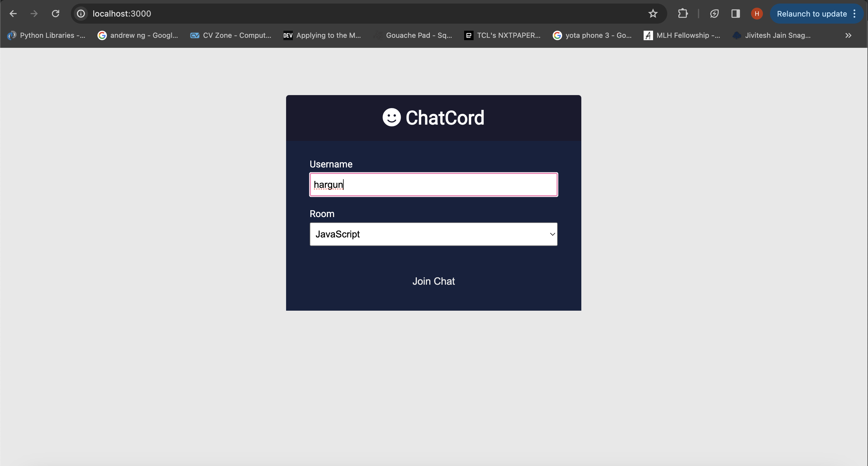The width and height of the screenshot is (868, 466).
Task: Open Chrome three-dot menu
Action: [x=854, y=14]
